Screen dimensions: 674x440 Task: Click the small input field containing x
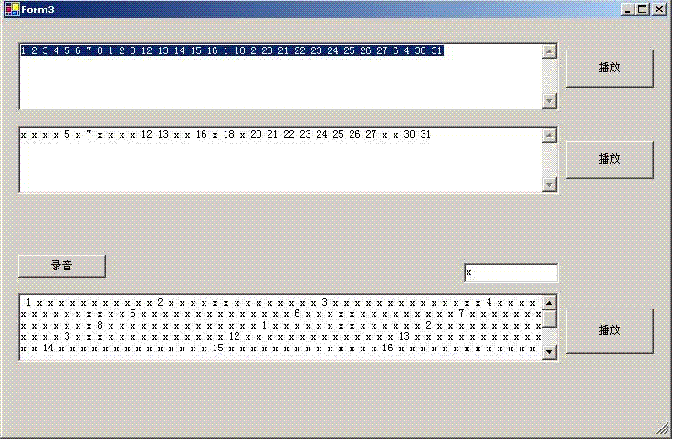(511, 272)
